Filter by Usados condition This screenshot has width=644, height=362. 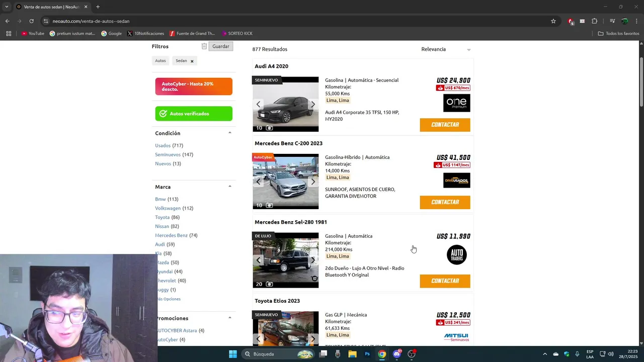pos(163,145)
